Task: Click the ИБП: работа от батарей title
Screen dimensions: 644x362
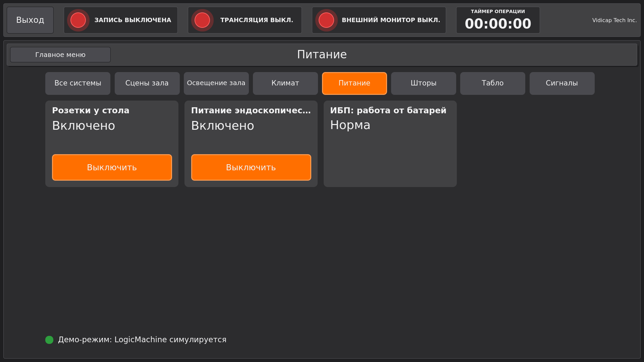Action: [x=388, y=111]
